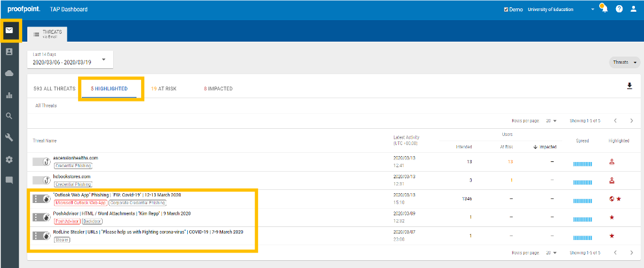
Task: Open the wrench tools sidebar icon
Action: tap(9, 137)
